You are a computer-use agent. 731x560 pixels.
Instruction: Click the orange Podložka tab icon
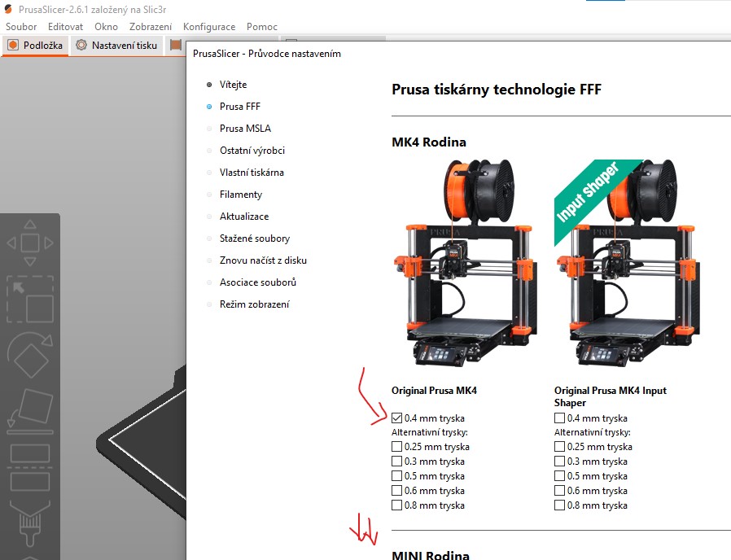click(x=13, y=46)
